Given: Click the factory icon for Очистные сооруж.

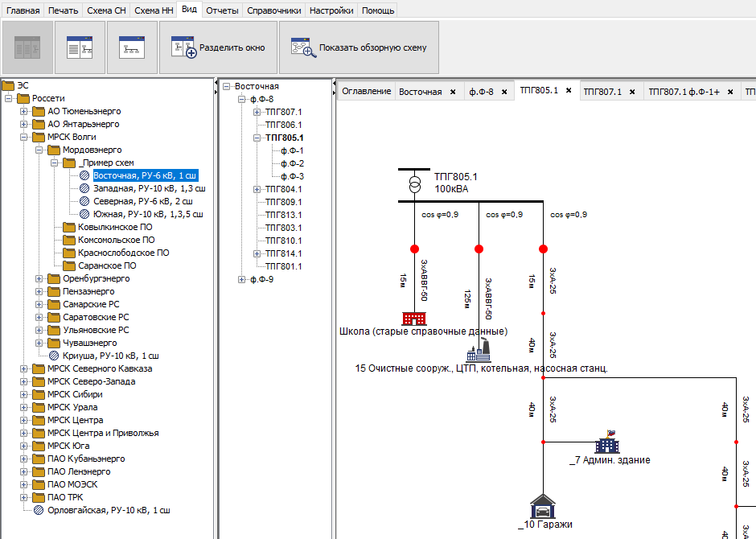Looking at the screenshot, I should [479, 351].
